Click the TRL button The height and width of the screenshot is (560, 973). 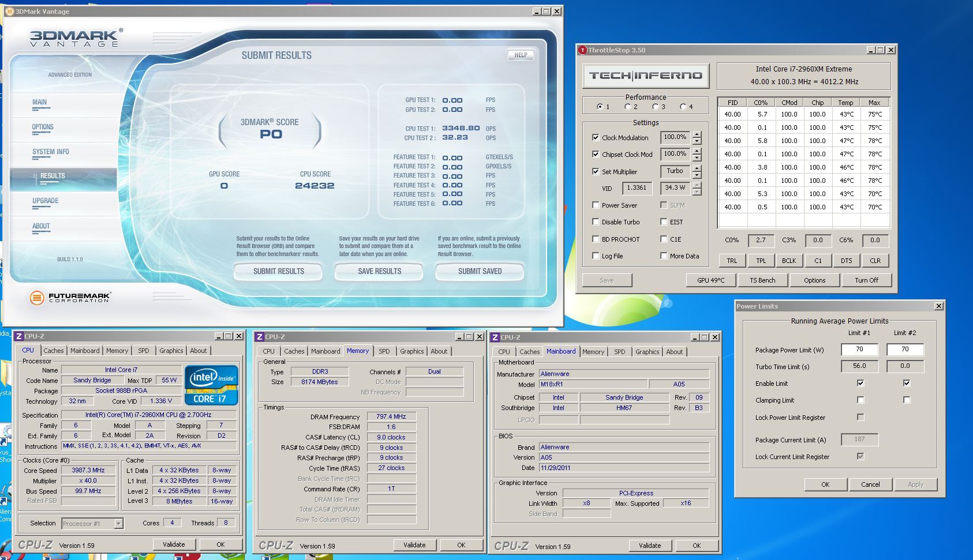click(x=732, y=261)
